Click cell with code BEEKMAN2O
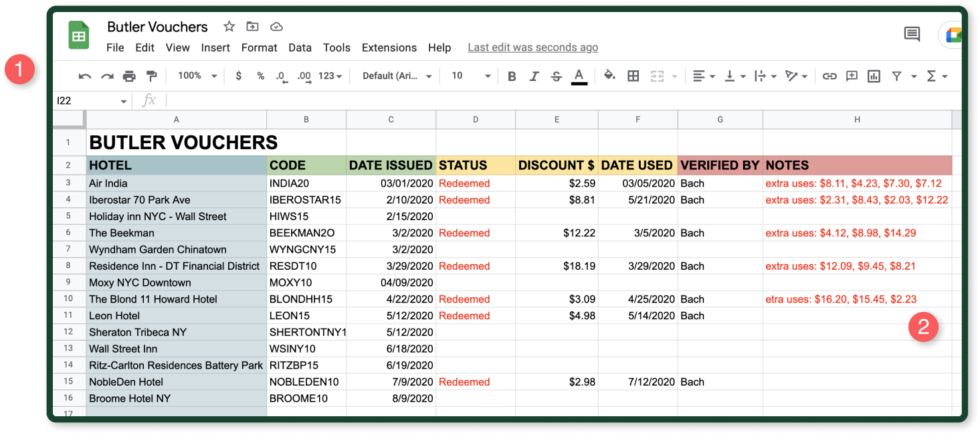This screenshot has height=435, width=980. (306, 233)
